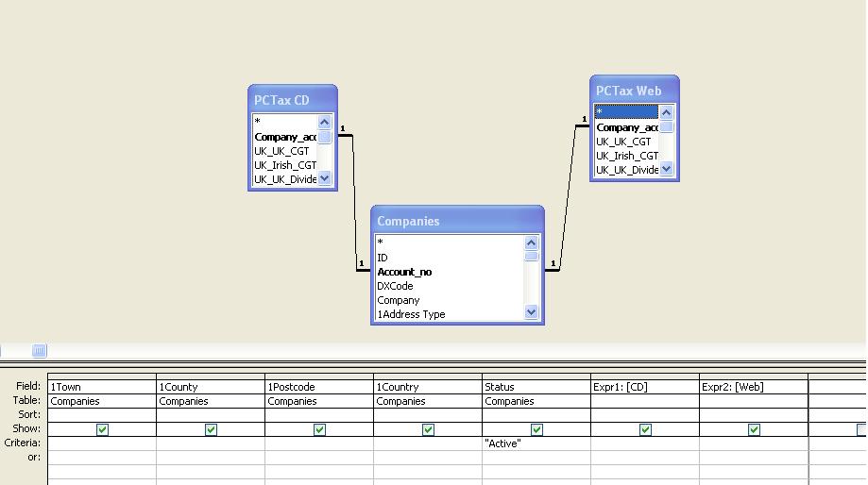Untick Show checkbox in Status column
Screen dimensions: 868x485
point(536,429)
